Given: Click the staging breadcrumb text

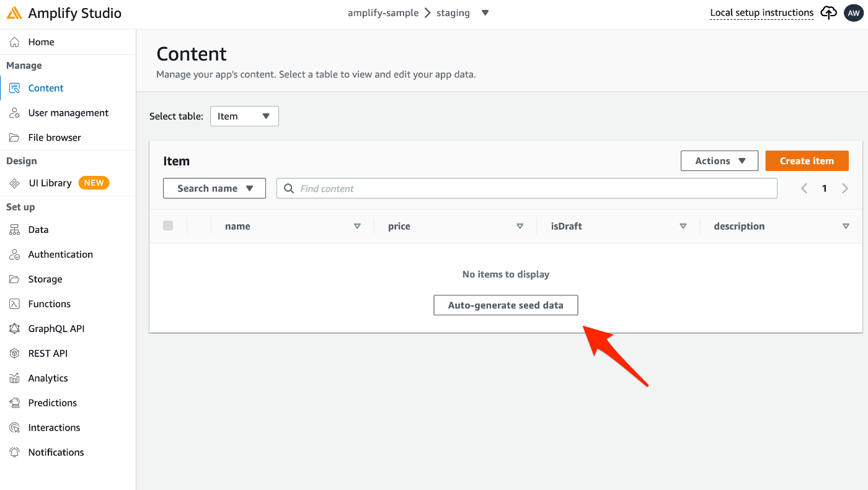Looking at the screenshot, I should coord(453,13).
